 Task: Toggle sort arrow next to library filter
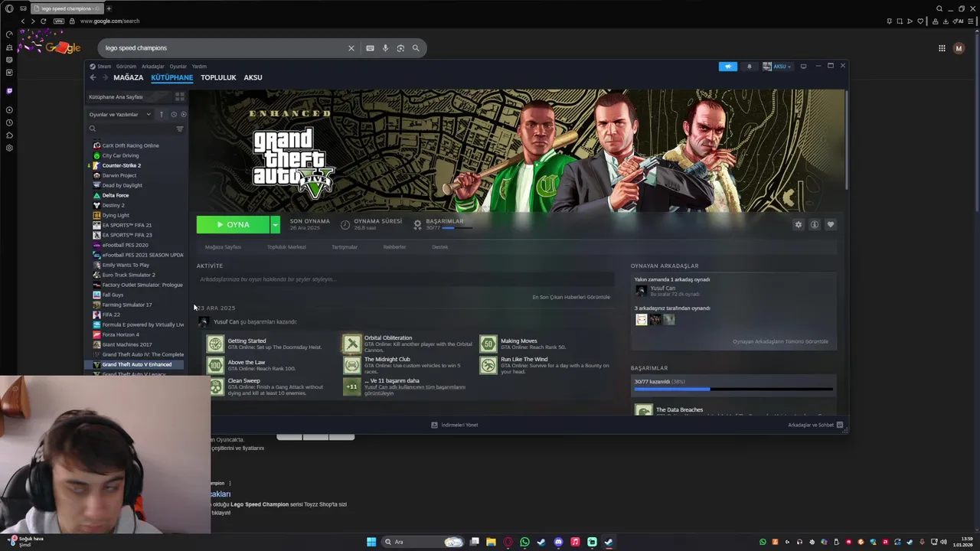point(161,115)
